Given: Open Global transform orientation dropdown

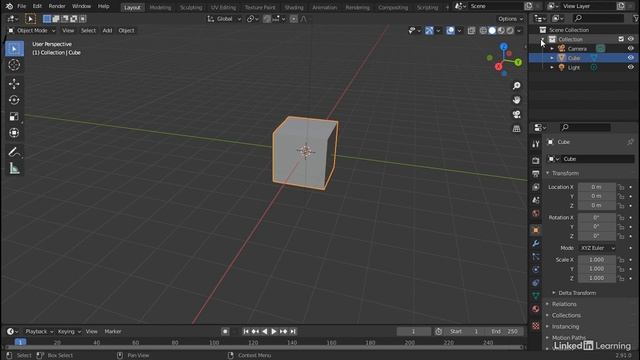Looking at the screenshot, I should [224, 19].
